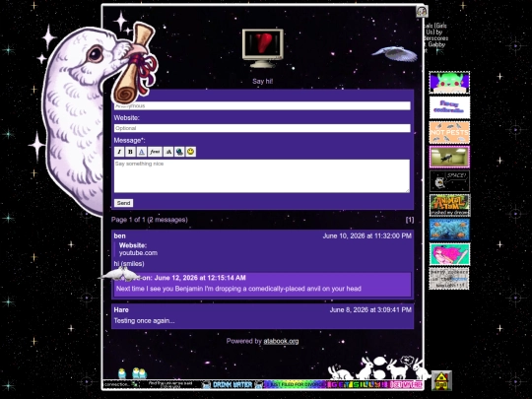The width and height of the screenshot is (532, 399).
Task: Toggle bold formatting in message toolbar
Action: 130,152
